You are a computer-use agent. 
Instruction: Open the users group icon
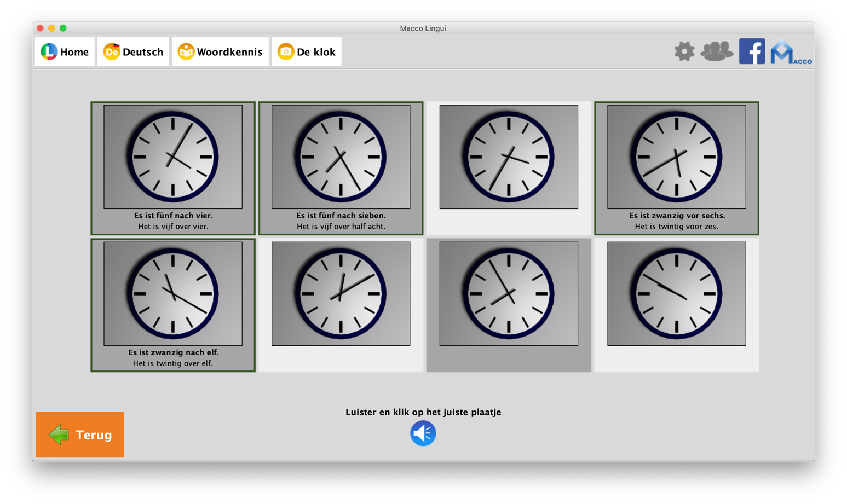[x=716, y=51]
